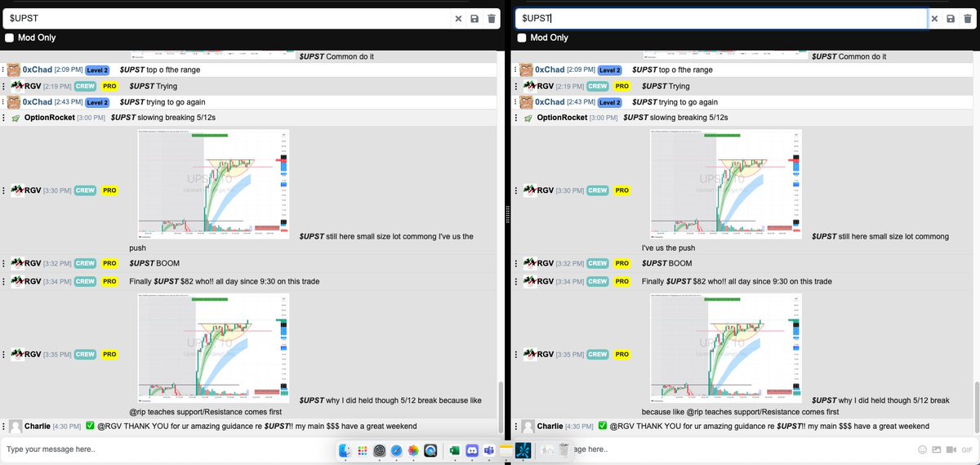Screen dimensions: 980x465
Task: Open RGV's 3:30 PM chart image, left pane
Action: [x=213, y=184]
